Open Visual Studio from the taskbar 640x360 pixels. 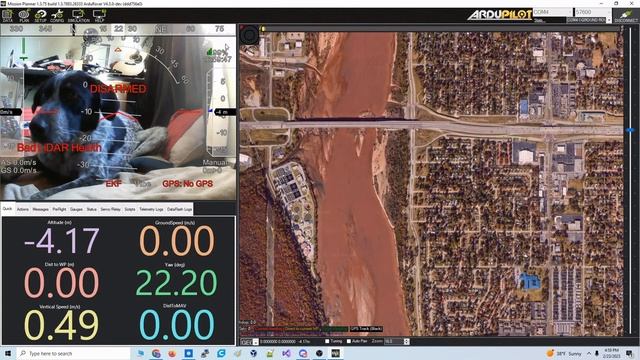pos(287,353)
